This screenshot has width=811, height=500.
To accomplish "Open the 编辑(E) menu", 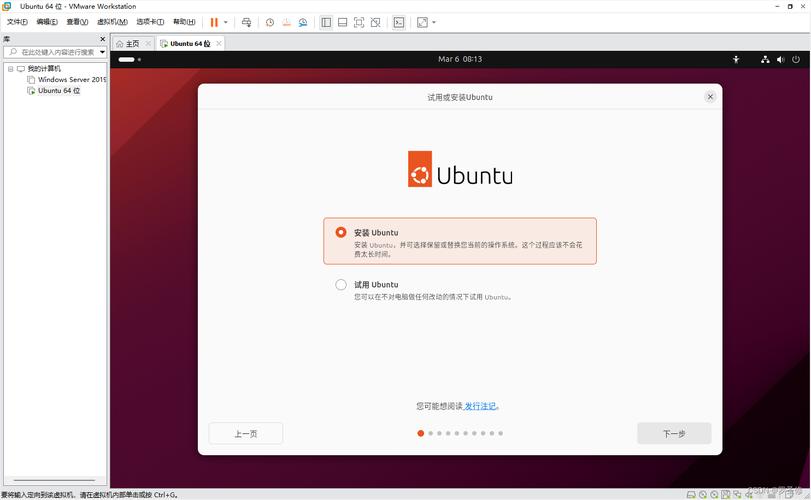I will (x=47, y=22).
